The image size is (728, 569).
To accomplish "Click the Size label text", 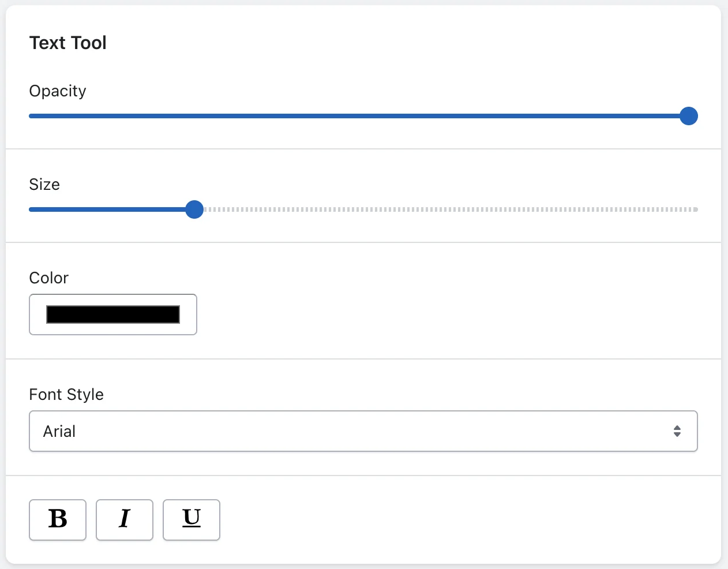I will pos(44,184).
